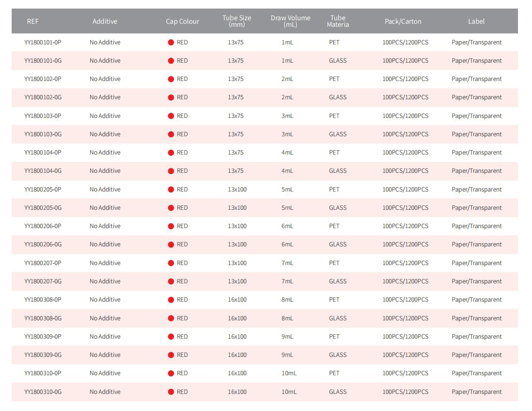Click the 9mL draw volume in row YY1800309-0P

click(x=287, y=337)
